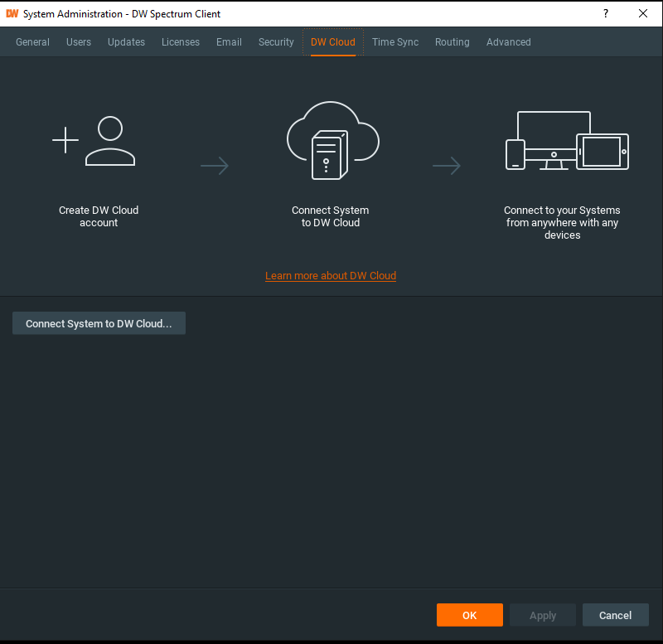Select the Licenses tab
This screenshot has height=644, width=663.
181,42
